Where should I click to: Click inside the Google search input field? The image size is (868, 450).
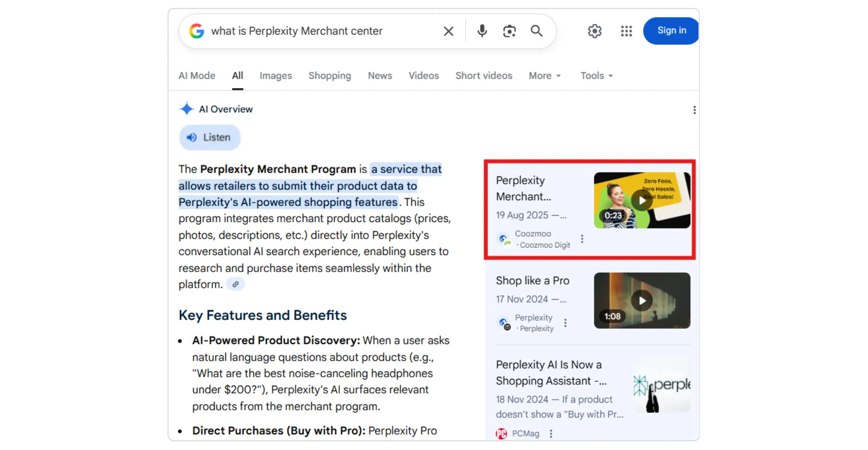click(318, 31)
